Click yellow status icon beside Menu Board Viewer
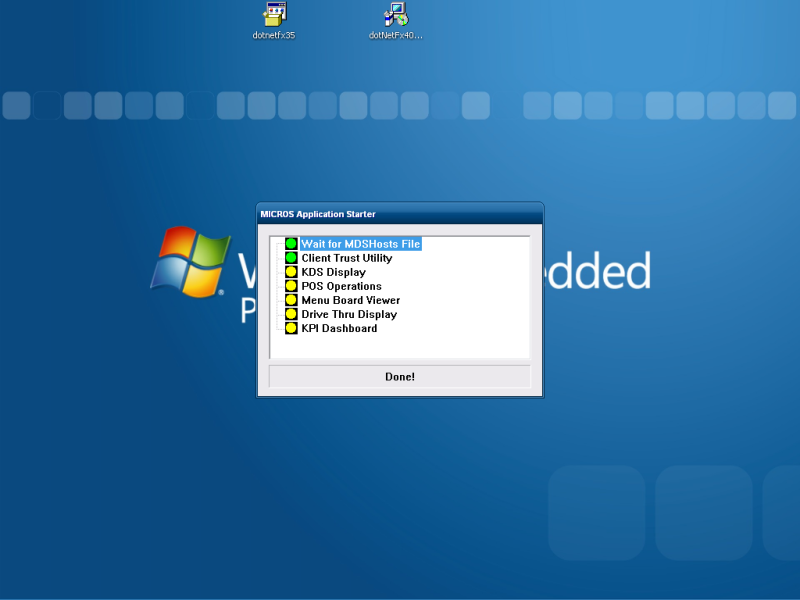 [x=291, y=300]
